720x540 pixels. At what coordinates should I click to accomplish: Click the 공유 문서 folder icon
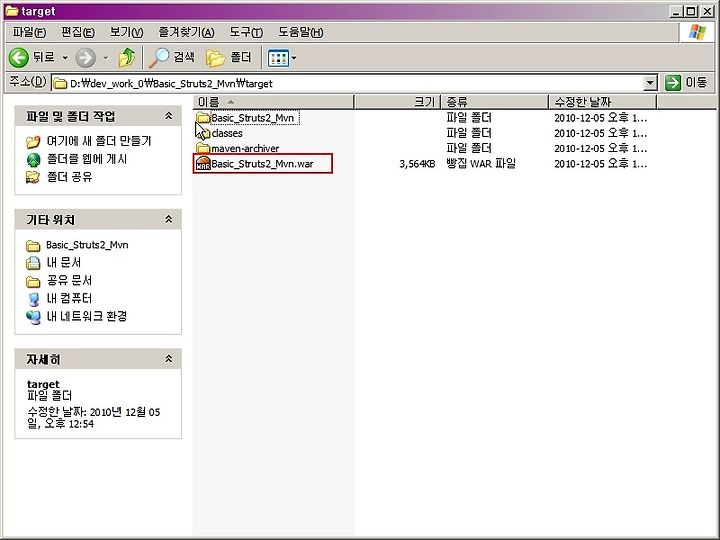33,281
